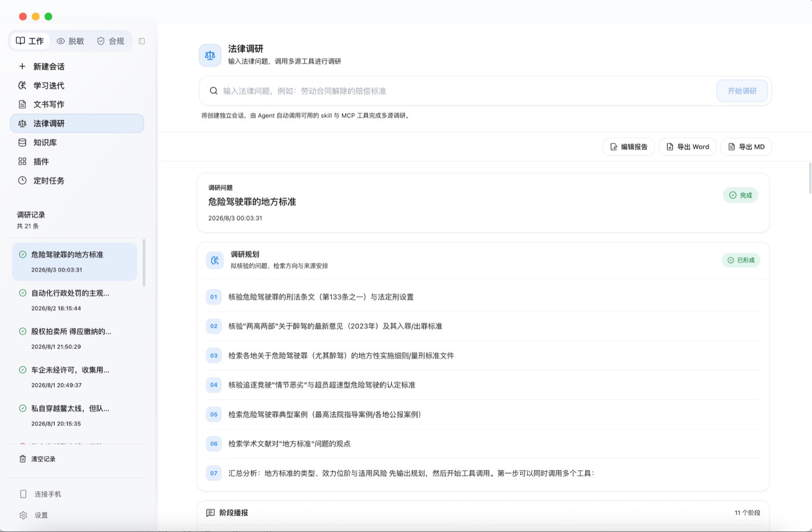Click the plus icon for 新建会话
This screenshot has height=532, width=812.
tap(22, 66)
